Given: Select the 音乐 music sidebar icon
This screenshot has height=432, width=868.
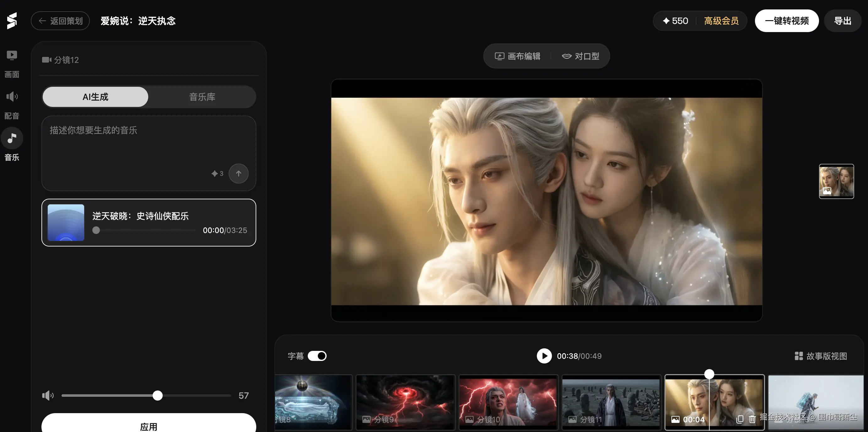Looking at the screenshot, I should (12, 138).
